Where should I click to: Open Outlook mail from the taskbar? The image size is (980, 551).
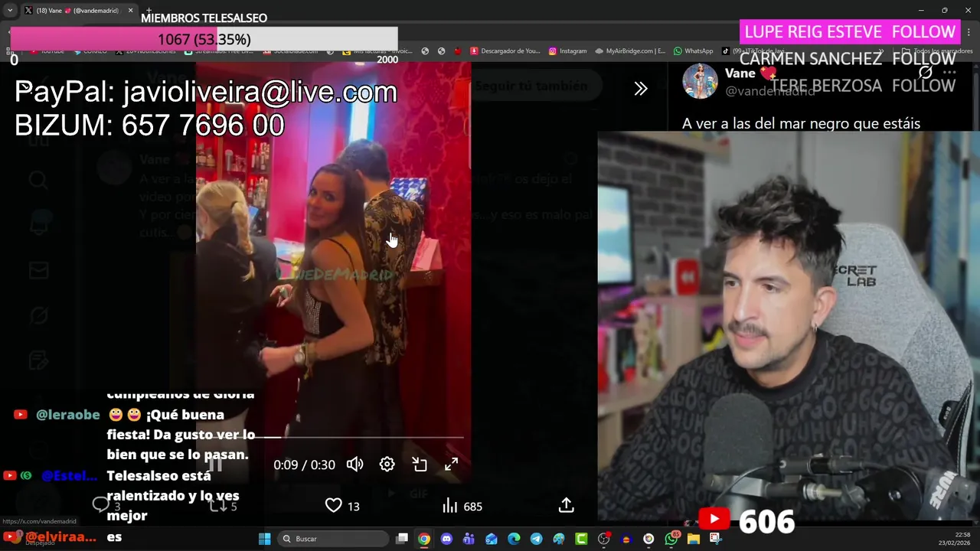(x=492, y=539)
